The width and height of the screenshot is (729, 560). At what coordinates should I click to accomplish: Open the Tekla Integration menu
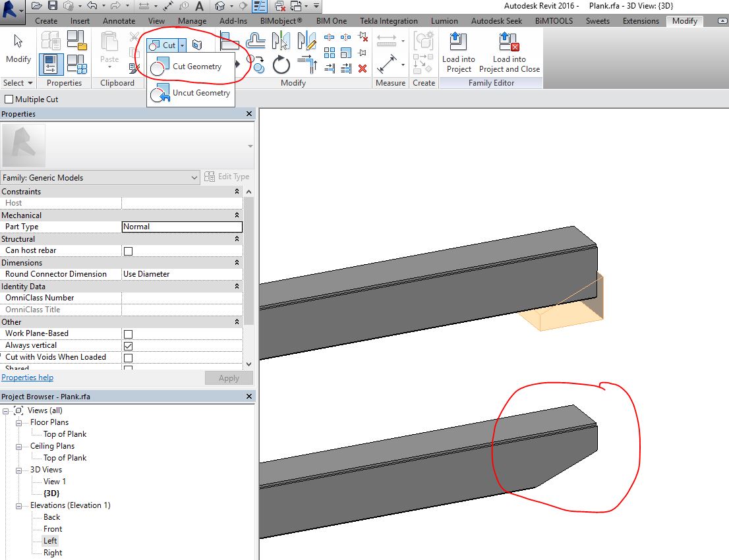389,20
